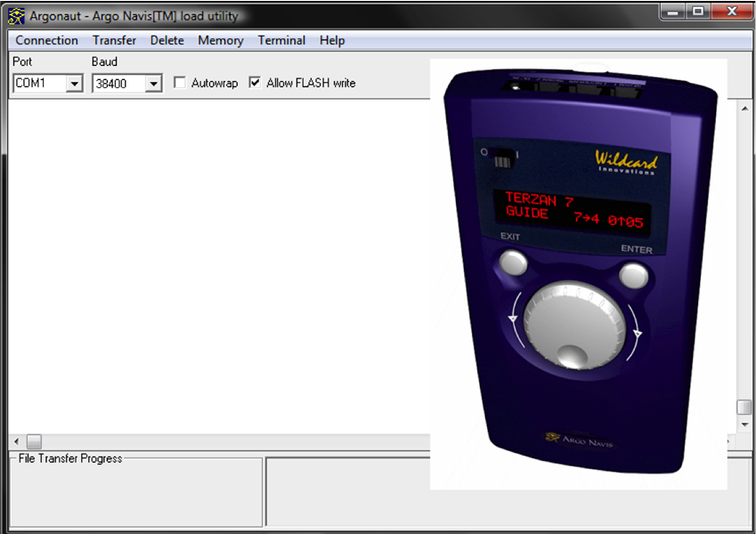Open the Memory menu

[x=220, y=40]
